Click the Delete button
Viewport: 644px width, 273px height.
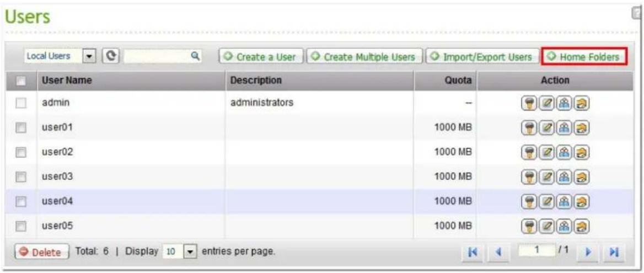[x=42, y=252]
